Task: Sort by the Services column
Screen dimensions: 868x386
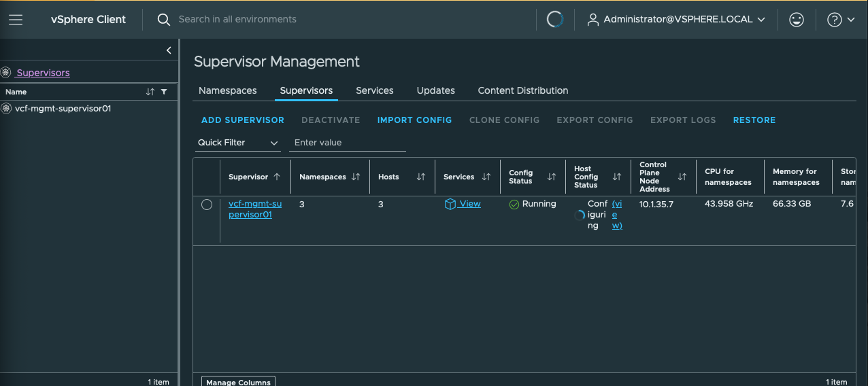Action: [x=486, y=177]
